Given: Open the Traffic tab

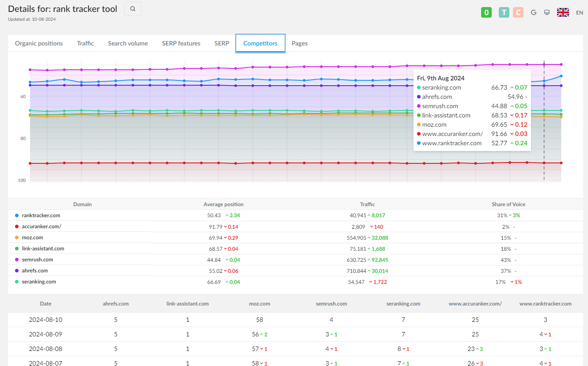Looking at the screenshot, I should tap(85, 43).
